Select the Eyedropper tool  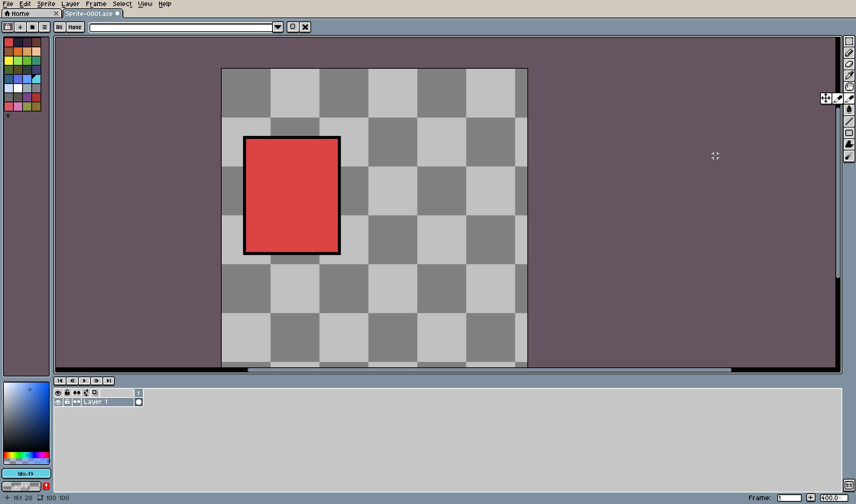tap(849, 76)
